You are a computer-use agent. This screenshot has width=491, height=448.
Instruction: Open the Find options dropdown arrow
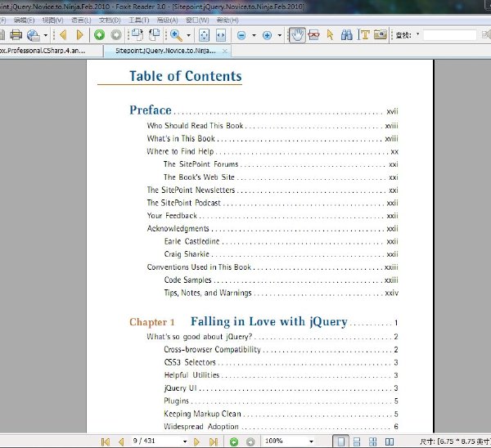pyautogui.click(x=417, y=34)
